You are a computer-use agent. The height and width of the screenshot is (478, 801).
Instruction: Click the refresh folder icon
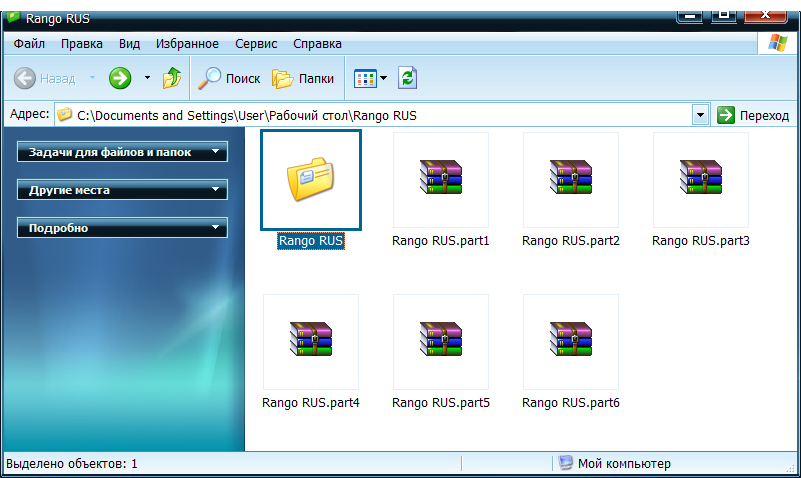[407, 78]
